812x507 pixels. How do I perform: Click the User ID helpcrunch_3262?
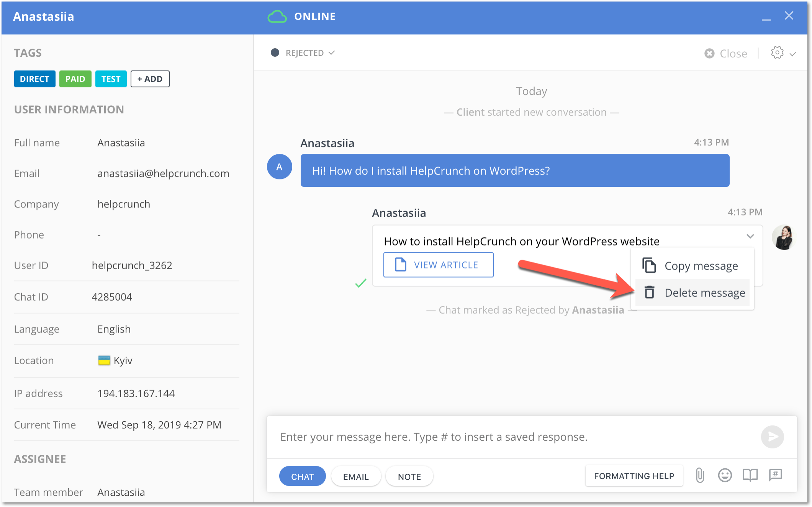click(132, 265)
